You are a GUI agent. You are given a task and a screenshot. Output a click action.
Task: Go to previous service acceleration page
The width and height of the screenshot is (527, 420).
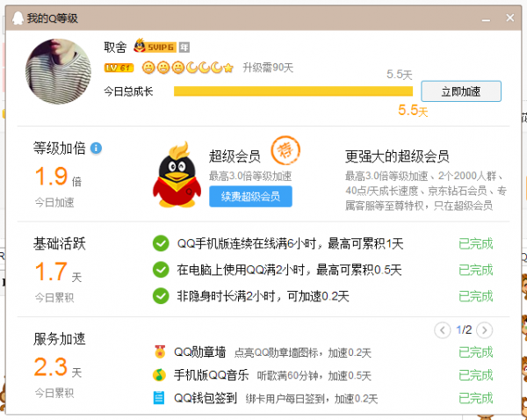[x=443, y=330]
